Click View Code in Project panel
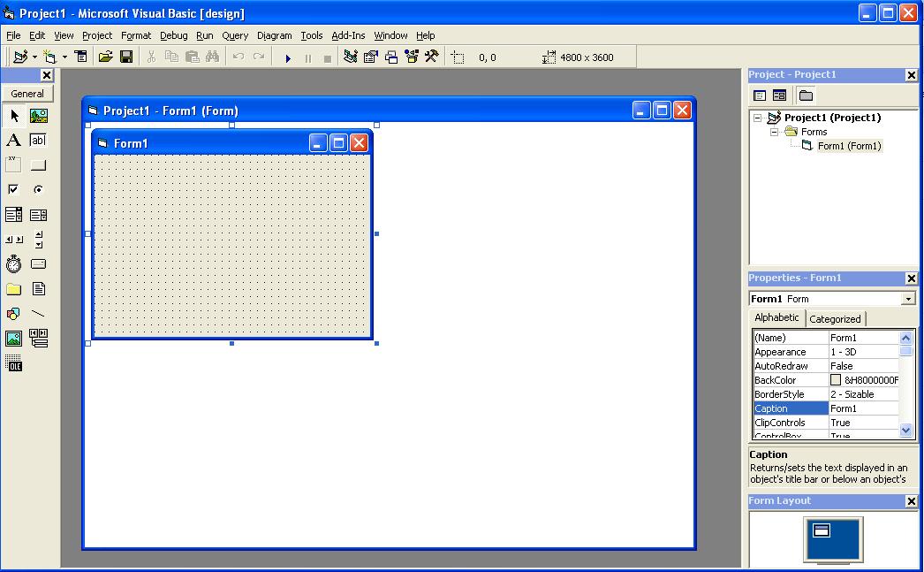 (x=760, y=95)
